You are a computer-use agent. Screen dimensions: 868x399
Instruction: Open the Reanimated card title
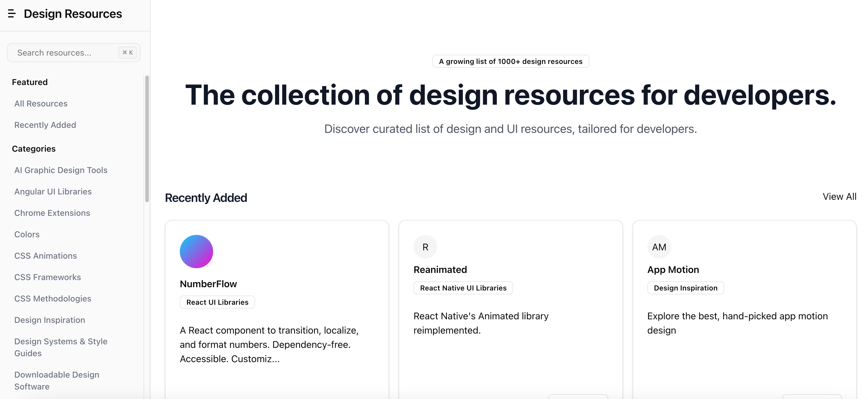click(x=440, y=269)
